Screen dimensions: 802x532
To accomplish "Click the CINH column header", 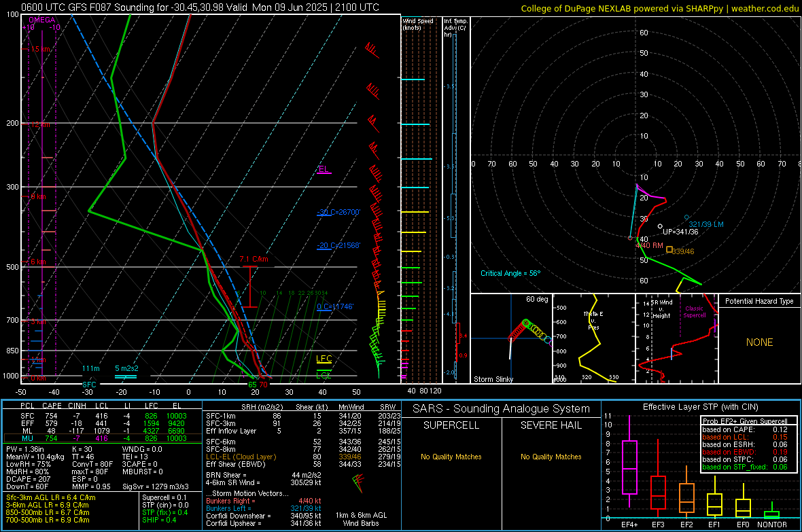I will point(77,406).
